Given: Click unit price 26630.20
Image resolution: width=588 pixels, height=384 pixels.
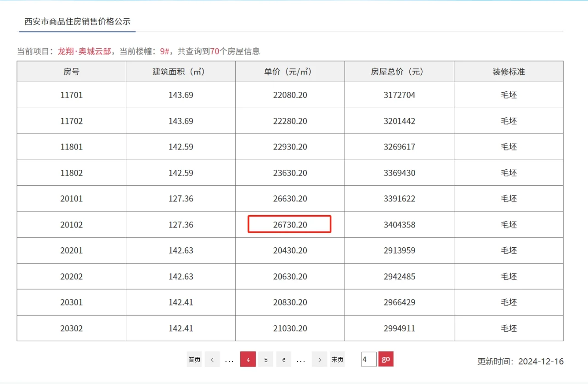Looking at the screenshot, I should pos(290,199).
